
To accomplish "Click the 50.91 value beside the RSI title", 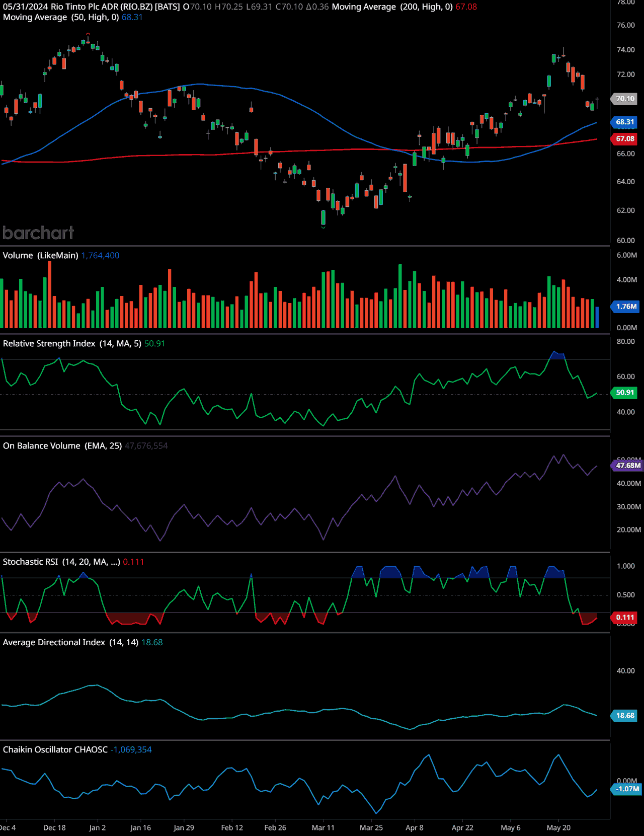I will pos(155,344).
